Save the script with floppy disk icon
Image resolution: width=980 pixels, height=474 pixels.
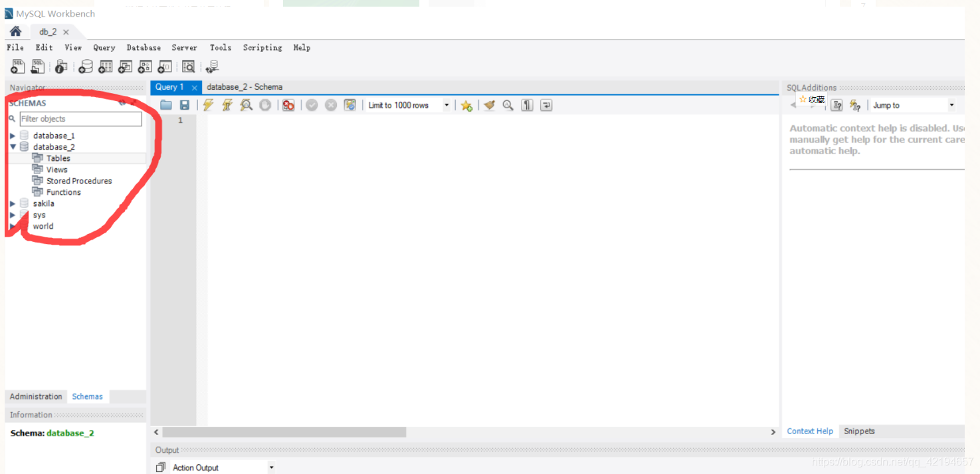coord(185,105)
